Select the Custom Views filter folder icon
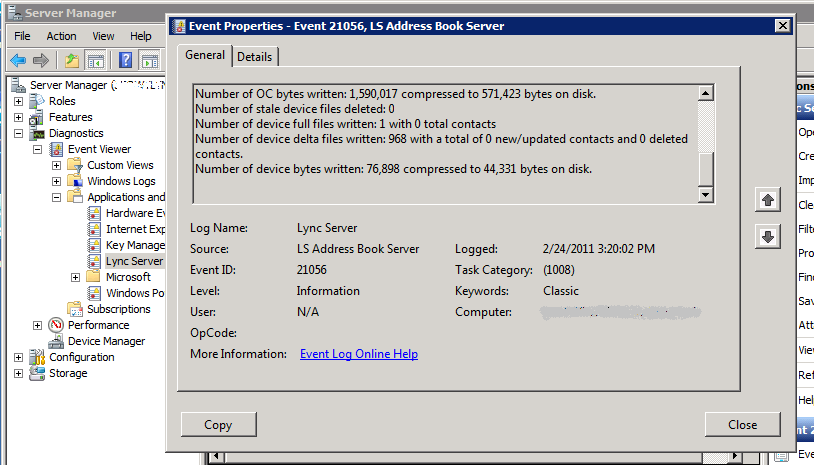 75,165
